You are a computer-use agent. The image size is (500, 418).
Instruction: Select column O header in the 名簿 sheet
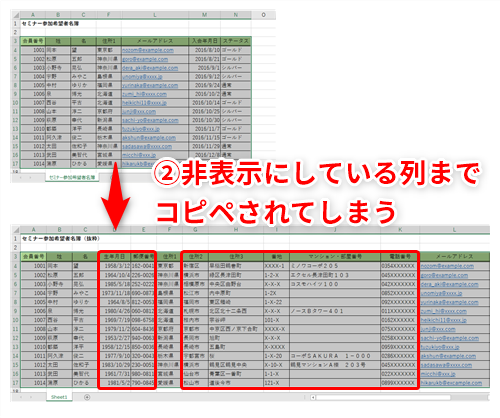click(x=263, y=15)
